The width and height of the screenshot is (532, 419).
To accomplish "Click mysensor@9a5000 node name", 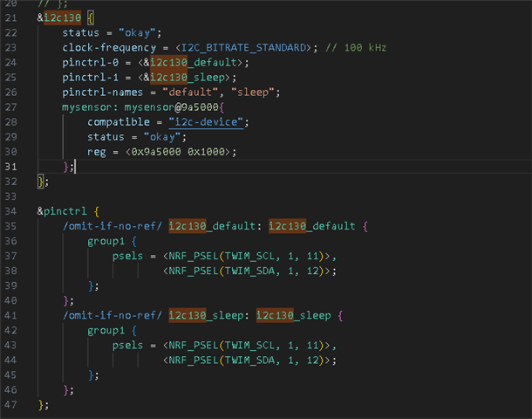I will pyautogui.click(x=171, y=107).
